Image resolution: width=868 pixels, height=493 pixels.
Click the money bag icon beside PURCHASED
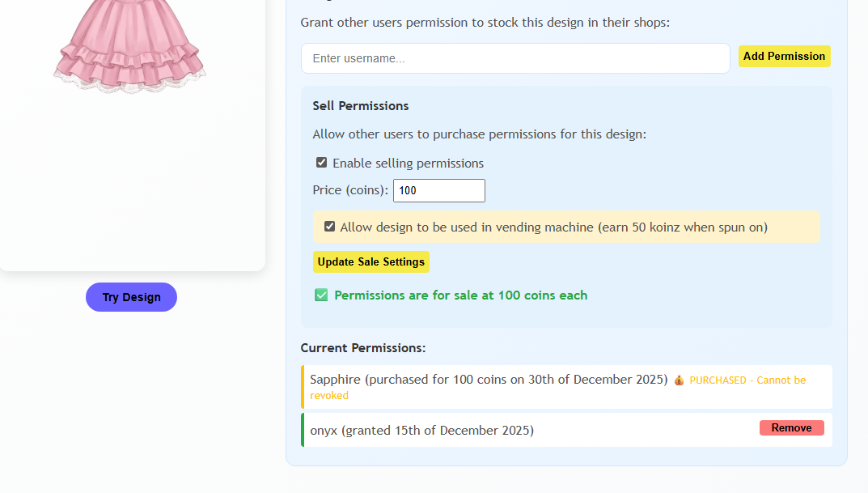[679, 380]
